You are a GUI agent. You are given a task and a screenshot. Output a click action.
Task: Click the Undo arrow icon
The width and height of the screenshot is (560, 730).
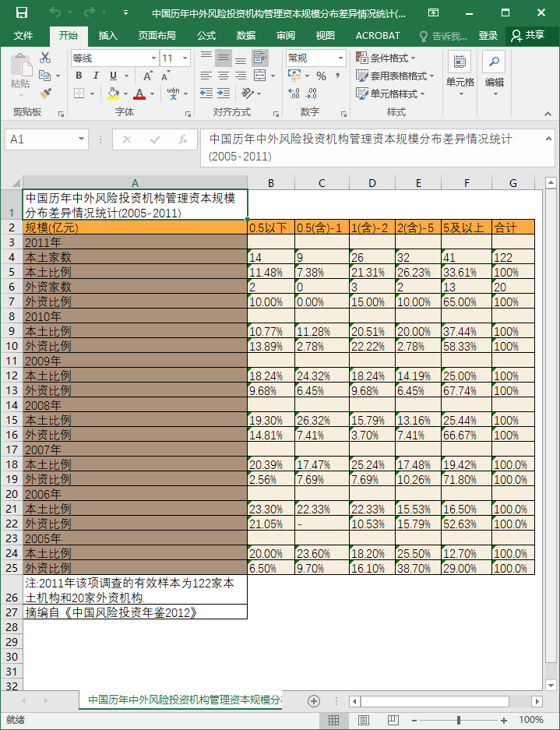(x=55, y=12)
